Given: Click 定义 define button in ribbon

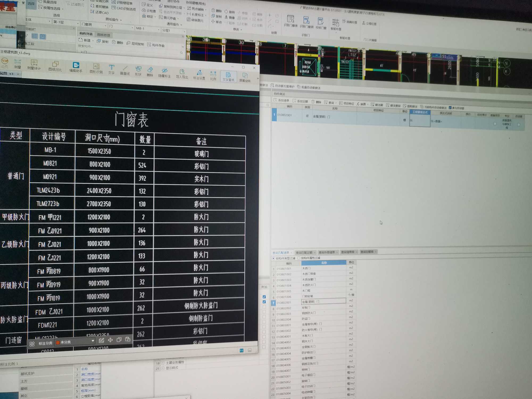Looking at the screenshot, I should click(147, 5).
